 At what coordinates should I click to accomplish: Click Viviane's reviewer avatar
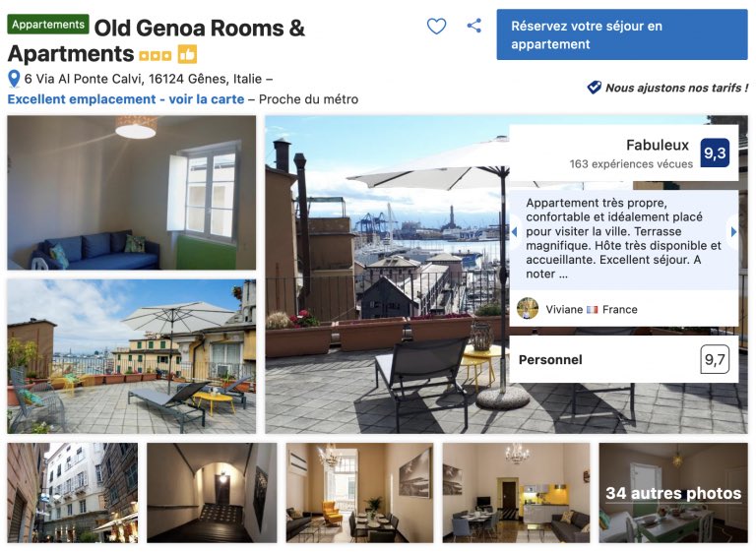coord(528,309)
